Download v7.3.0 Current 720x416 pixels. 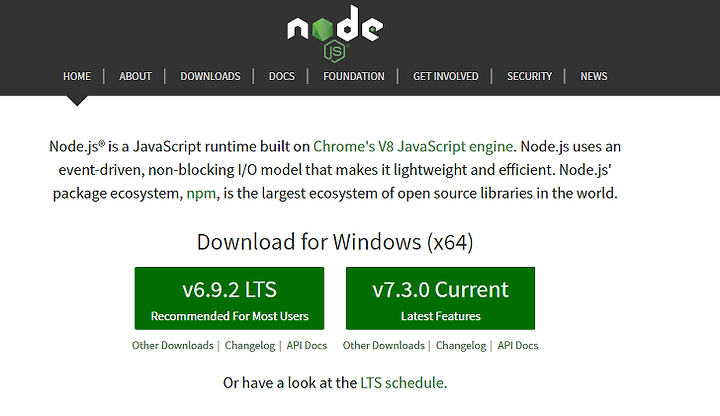(x=440, y=298)
